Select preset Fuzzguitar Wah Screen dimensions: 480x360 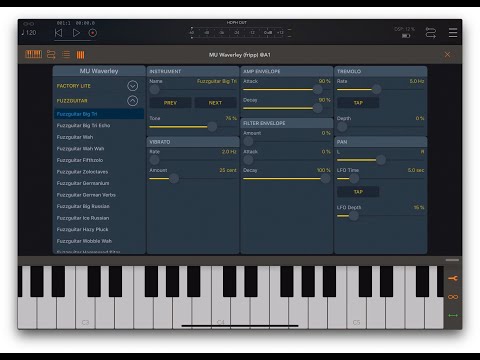click(99, 137)
